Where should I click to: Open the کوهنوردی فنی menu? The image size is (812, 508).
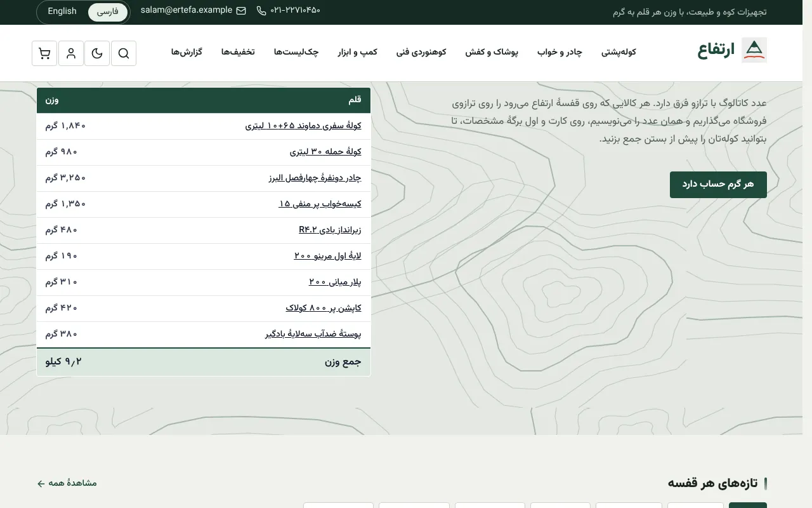422,52
